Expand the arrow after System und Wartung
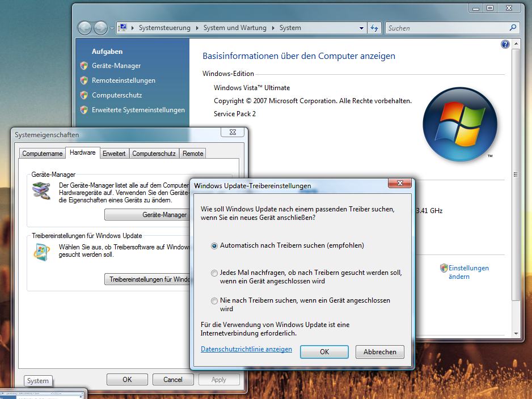 [x=273, y=28]
